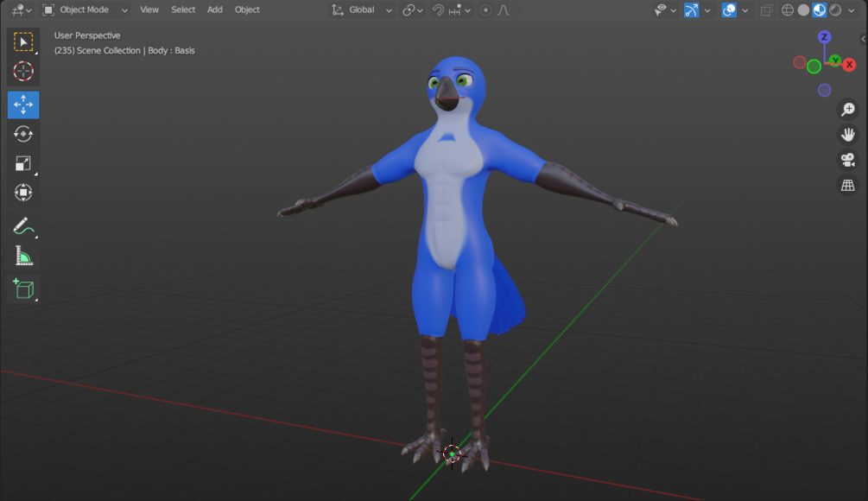Open the editor type selector
Screen dimensions: 868x501
tap(22, 10)
